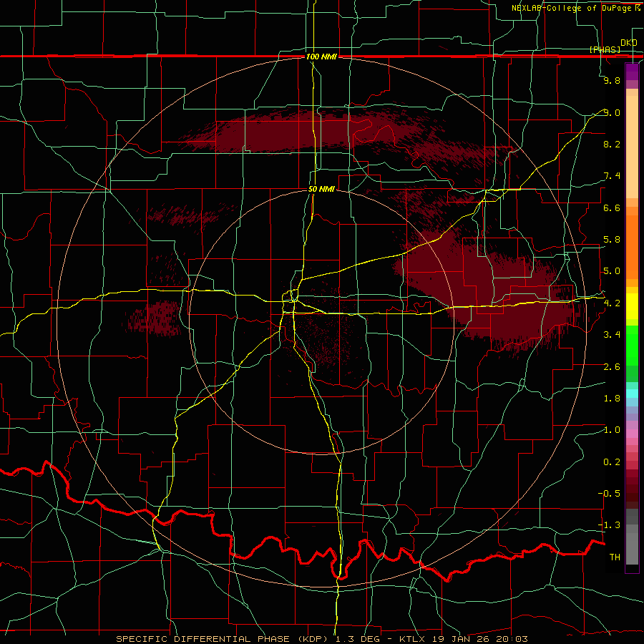Click the -0.5 scale value
The height and width of the screenshot is (644, 644).
click(x=610, y=494)
